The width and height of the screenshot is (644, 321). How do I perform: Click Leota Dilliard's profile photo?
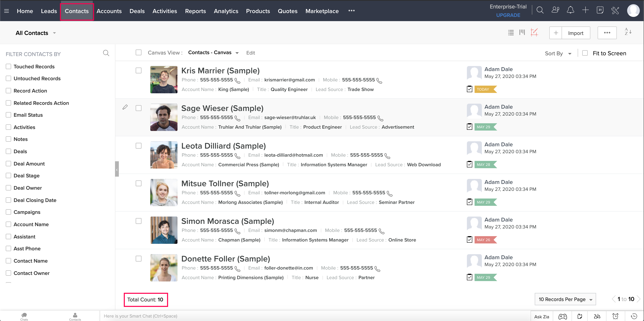pyautogui.click(x=164, y=155)
